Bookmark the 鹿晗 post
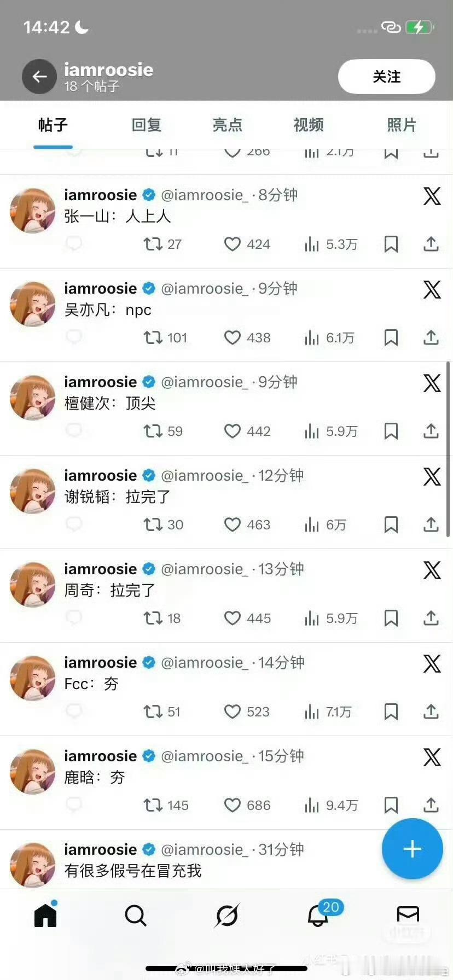This screenshot has height=980, width=453. (x=391, y=805)
